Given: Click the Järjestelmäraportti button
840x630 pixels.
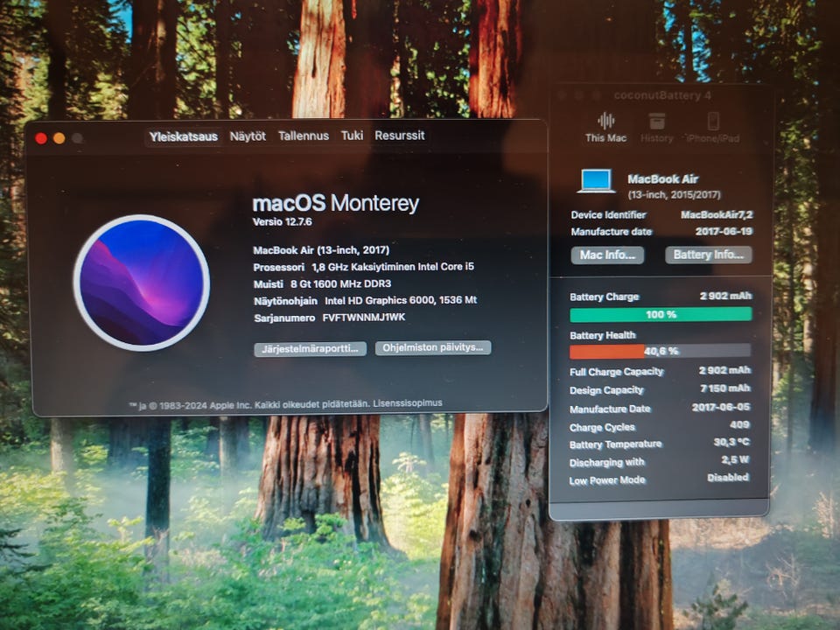Looking at the screenshot, I should click(310, 349).
